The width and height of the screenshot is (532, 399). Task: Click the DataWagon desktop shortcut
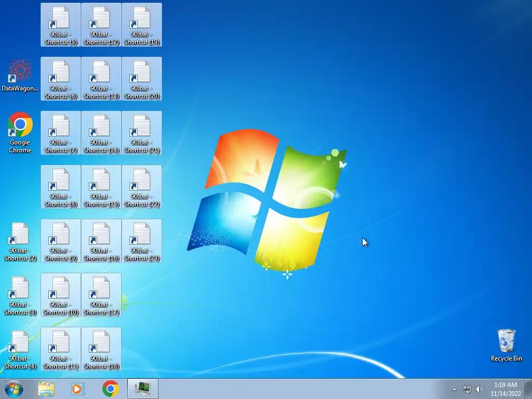click(20, 75)
